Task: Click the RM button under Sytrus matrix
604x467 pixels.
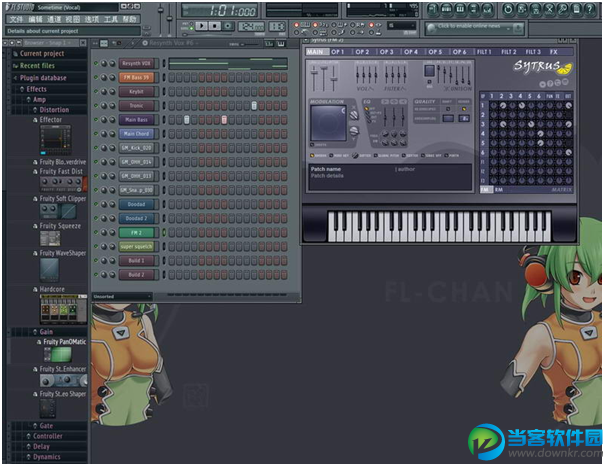Action: 499,190
